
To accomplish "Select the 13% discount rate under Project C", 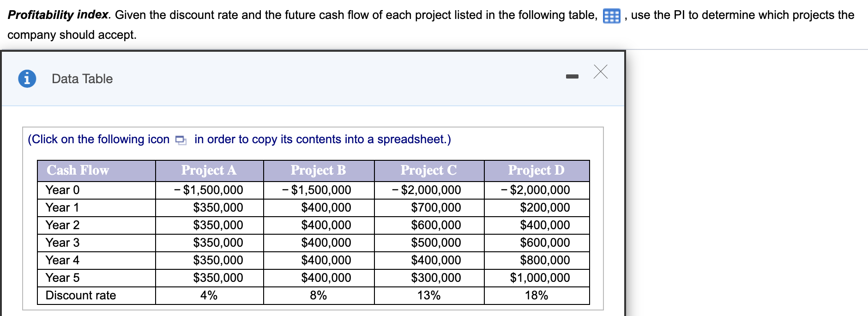I will click(428, 295).
